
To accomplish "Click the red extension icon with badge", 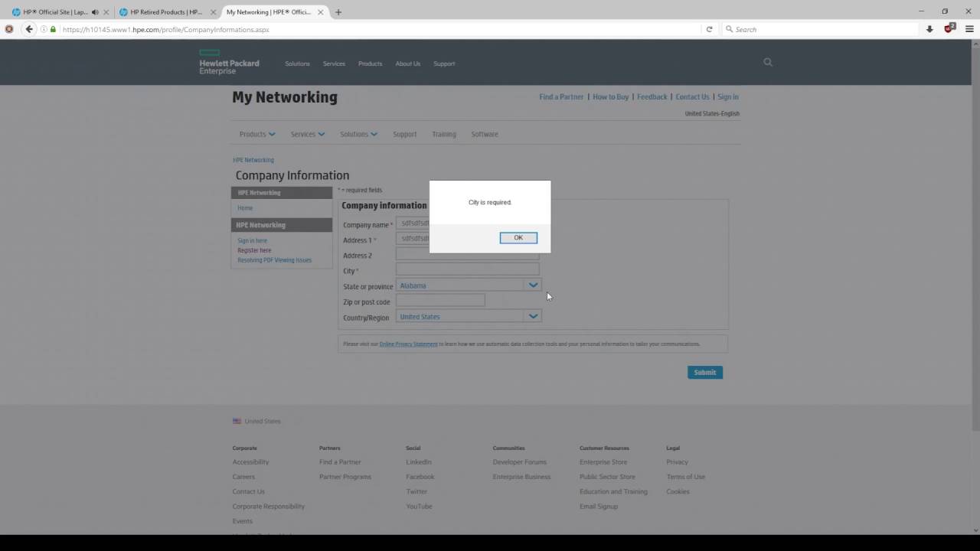I will click(949, 28).
